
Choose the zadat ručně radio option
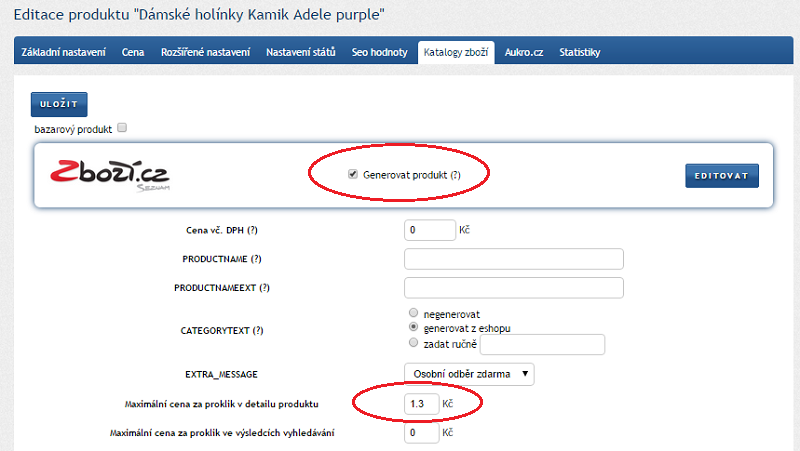(411, 343)
